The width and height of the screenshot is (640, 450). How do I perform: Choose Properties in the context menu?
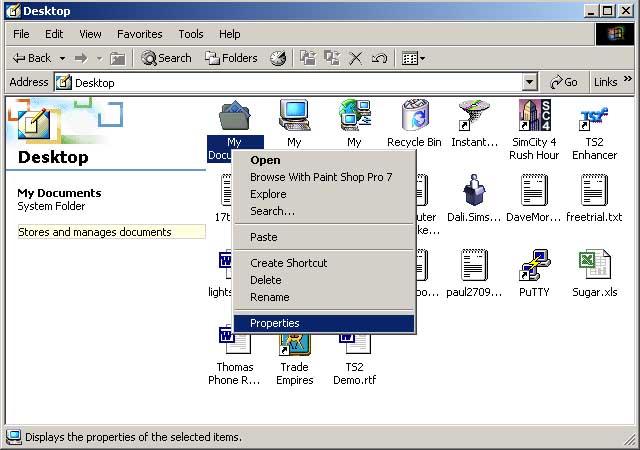[324, 323]
